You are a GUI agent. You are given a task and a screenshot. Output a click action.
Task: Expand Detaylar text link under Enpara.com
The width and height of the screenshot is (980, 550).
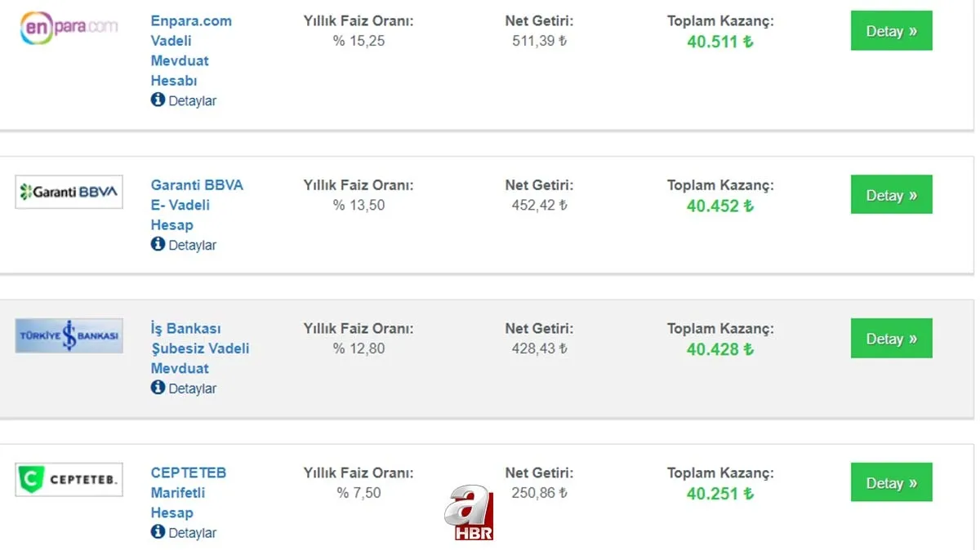point(191,100)
